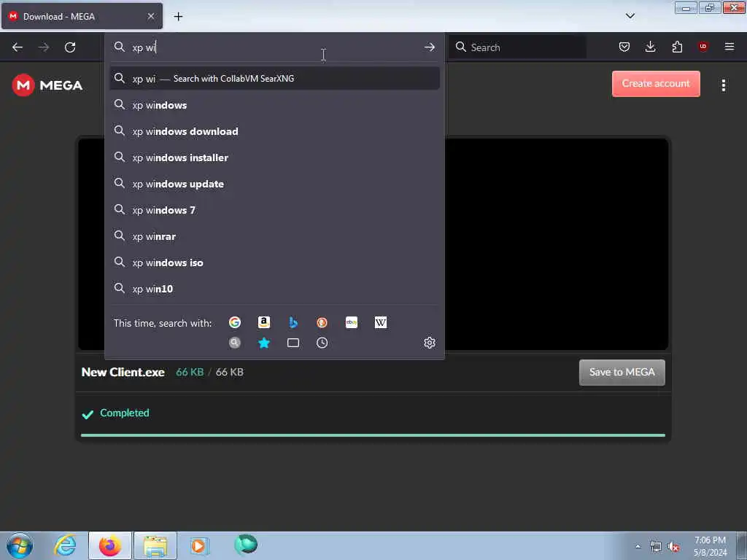Select suggestion 'xp windows download'
The height and width of the screenshot is (560, 747).
(x=274, y=131)
